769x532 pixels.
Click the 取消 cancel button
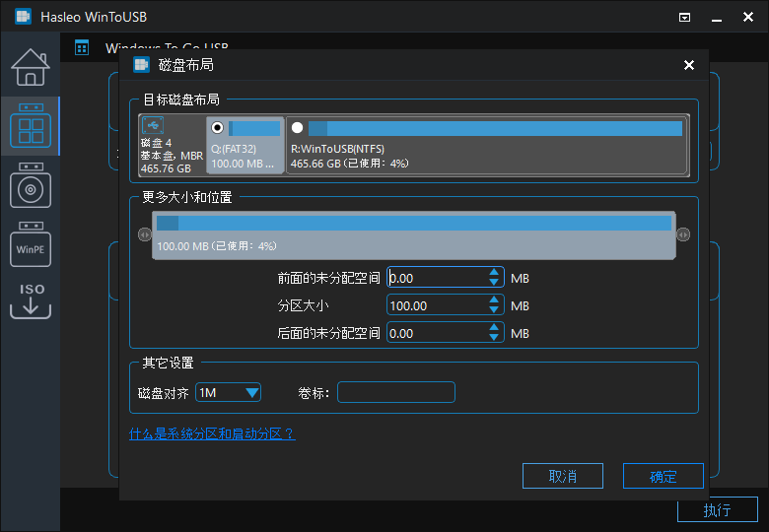point(563,476)
